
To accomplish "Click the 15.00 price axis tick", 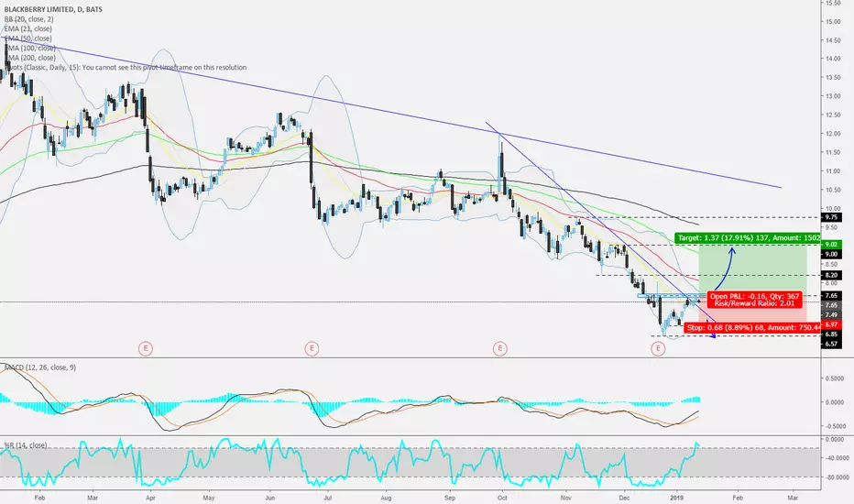I will [x=832, y=22].
